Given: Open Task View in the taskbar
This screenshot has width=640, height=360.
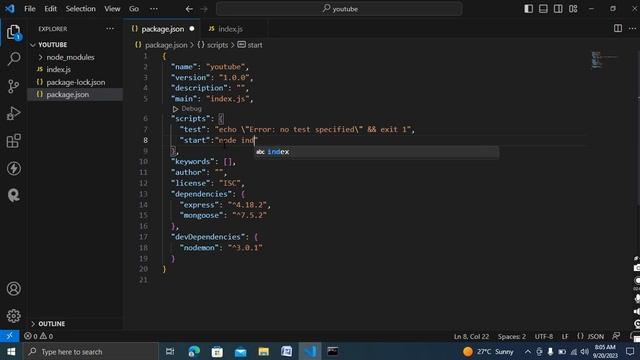Looking at the screenshot, I should 170,351.
